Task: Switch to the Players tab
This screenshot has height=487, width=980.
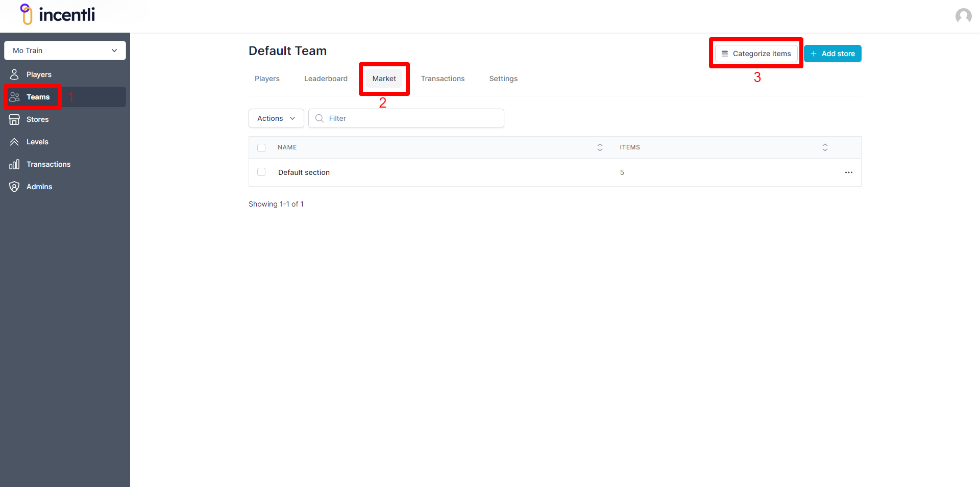Action: point(267,79)
